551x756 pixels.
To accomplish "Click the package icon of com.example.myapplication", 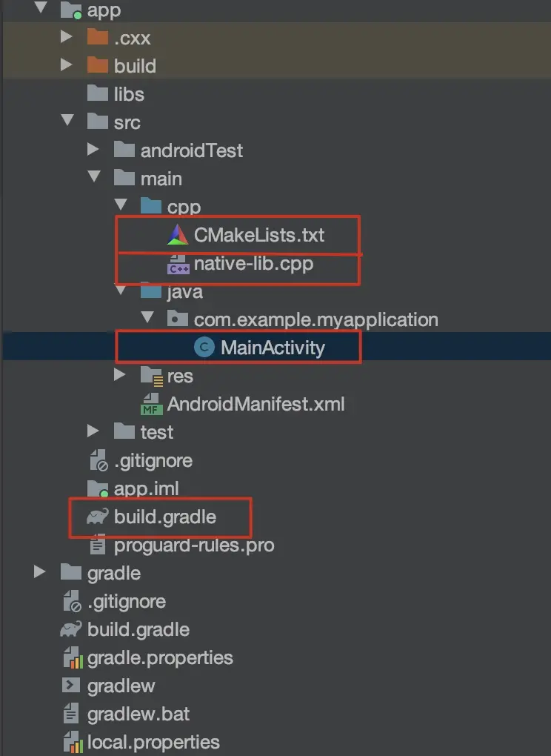I will pyautogui.click(x=177, y=319).
